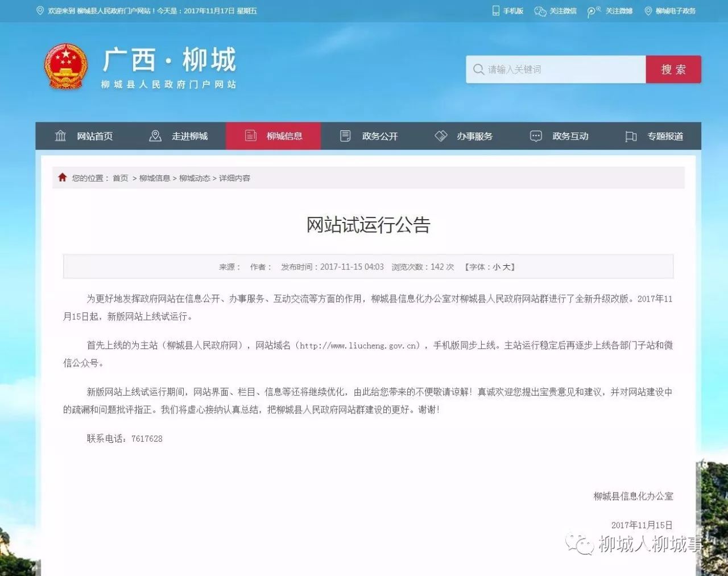
Task: Open the 办事服务 menu item
Action: [x=474, y=136]
